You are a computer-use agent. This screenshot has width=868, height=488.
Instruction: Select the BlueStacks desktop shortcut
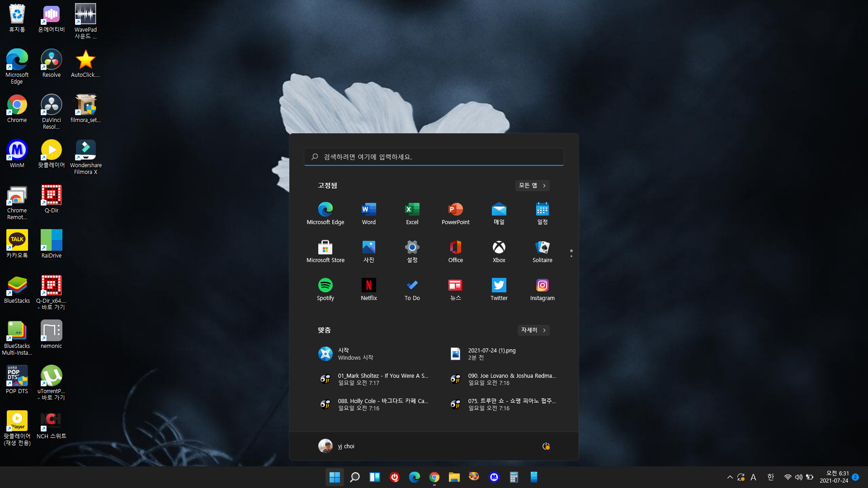[17, 289]
